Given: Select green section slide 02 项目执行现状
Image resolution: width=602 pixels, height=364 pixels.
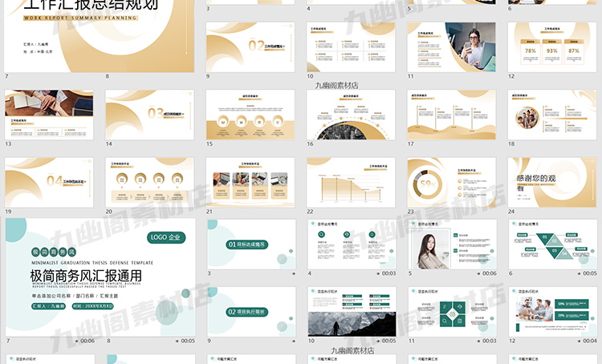Looking at the screenshot, I should pyautogui.click(x=251, y=312).
